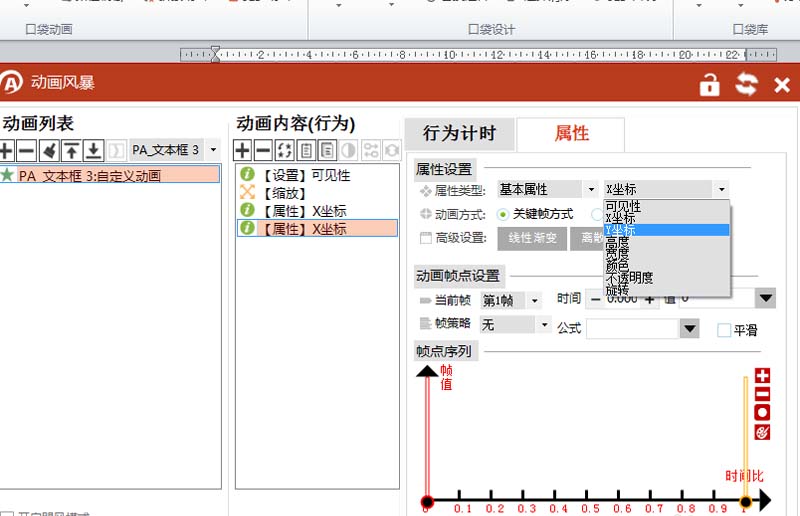Click the copy clipboard icon in 动画内容 toolbar
This screenshot has height=516, width=800.
306,151
